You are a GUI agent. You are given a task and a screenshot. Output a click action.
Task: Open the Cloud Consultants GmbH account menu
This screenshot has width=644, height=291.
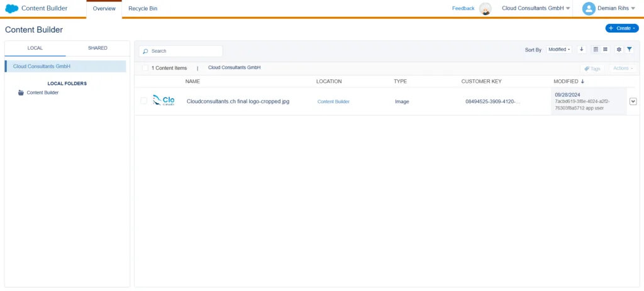point(536,9)
